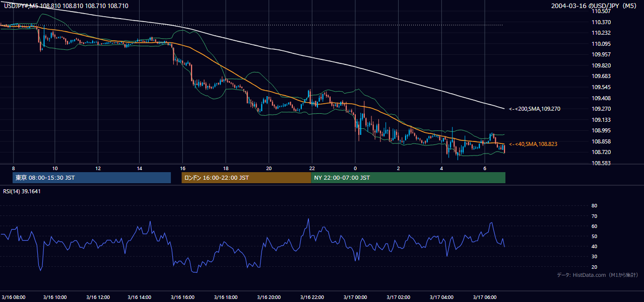The width and height of the screenshot is (644, 302).
Task: Click RSI level 30 on the RSI scale
Action: tap(594, 257)
